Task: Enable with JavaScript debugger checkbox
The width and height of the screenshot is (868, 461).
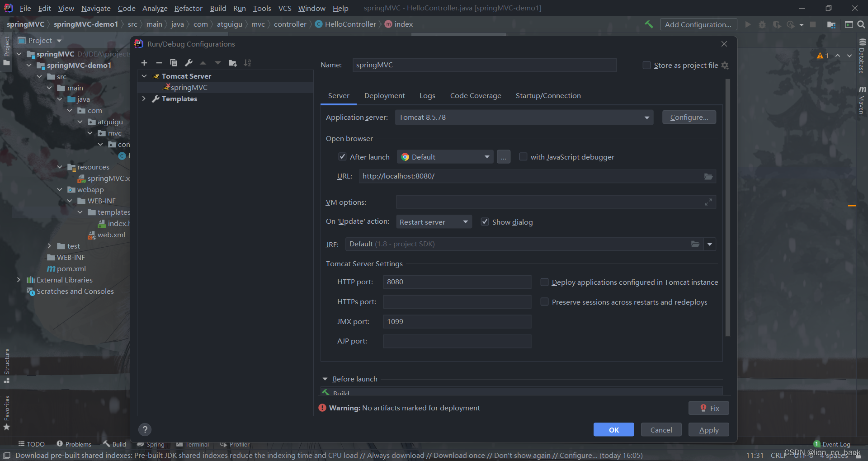Action: [523, 157]
